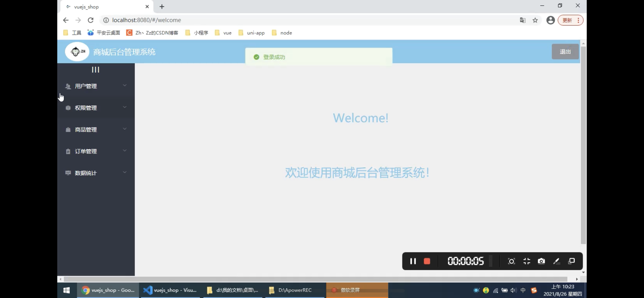Click the 权限管理 cube icon in sidebar

pos(68,108)
